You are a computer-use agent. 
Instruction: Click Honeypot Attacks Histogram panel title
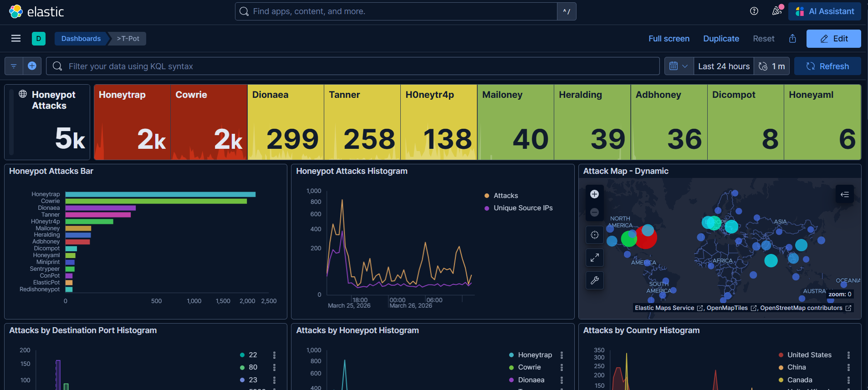click(x=352, y=171)
